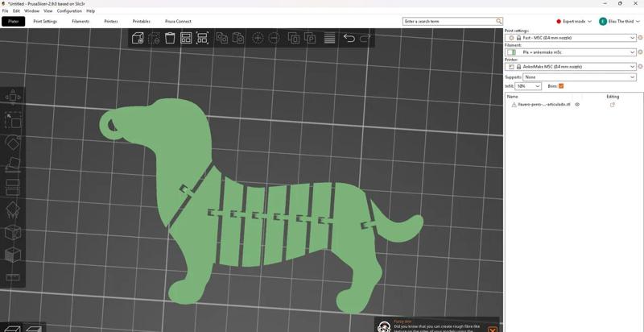Select the Rotate tool in left toolbar
Image resolution: width=644 pixels, height=332 pixels.
tap(13, 142)
